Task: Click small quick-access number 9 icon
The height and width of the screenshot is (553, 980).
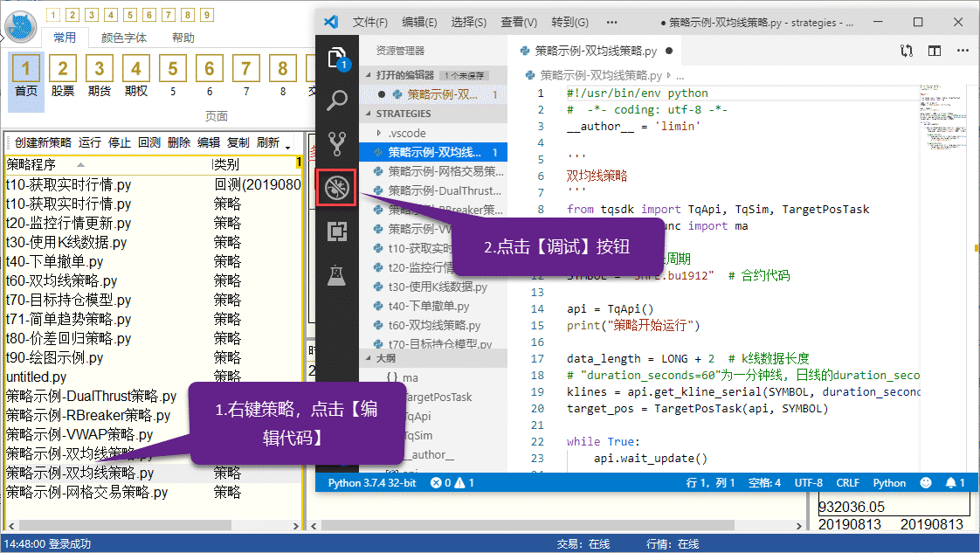Action: point(207,14)
